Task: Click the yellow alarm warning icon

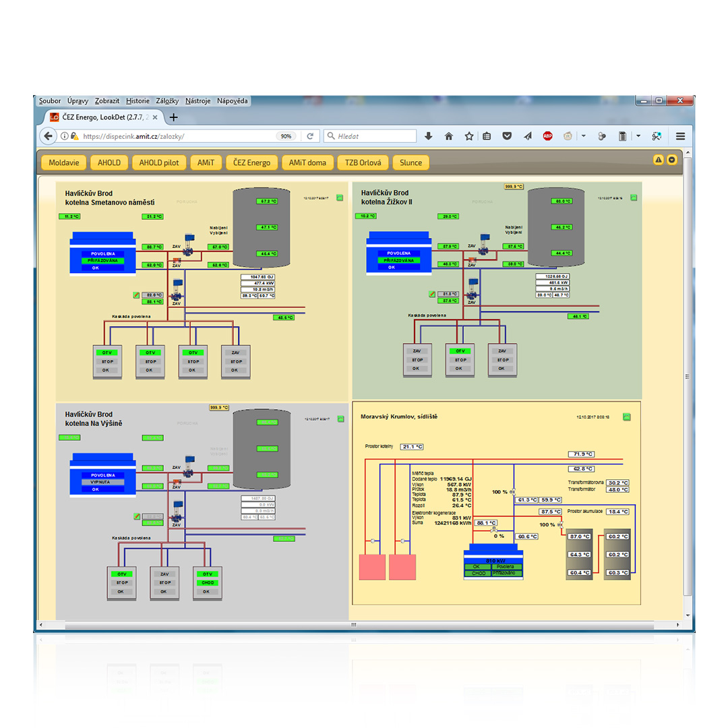Action: tap(659, 160)
